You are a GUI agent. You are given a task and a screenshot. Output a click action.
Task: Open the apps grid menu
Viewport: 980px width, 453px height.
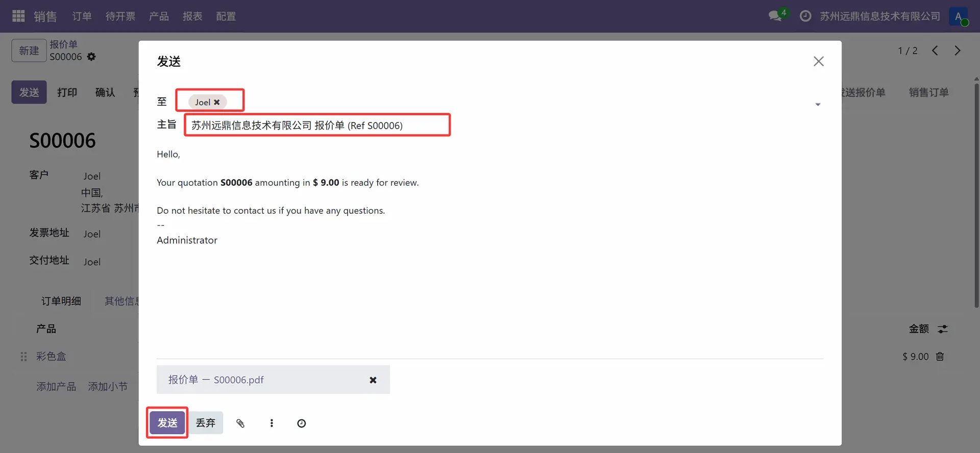[18, 16]
